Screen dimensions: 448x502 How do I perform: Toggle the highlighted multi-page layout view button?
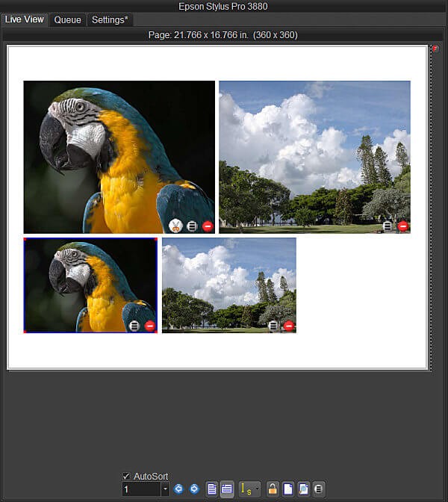pos(227,489)
